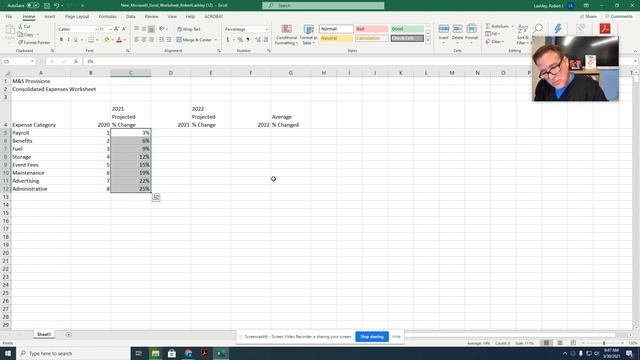Switch to the Data tab
The height and width of the screenshot is (360, 640).
131,17
